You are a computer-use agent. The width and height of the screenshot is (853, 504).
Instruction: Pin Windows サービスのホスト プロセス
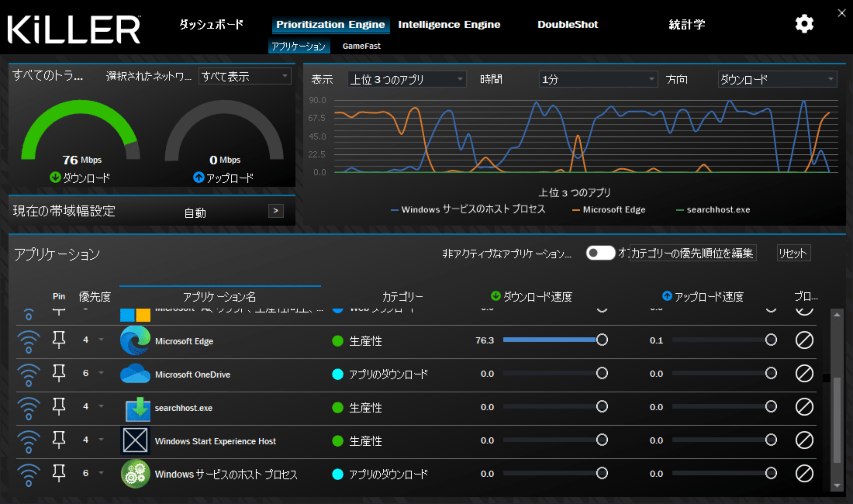pos(59,473)
